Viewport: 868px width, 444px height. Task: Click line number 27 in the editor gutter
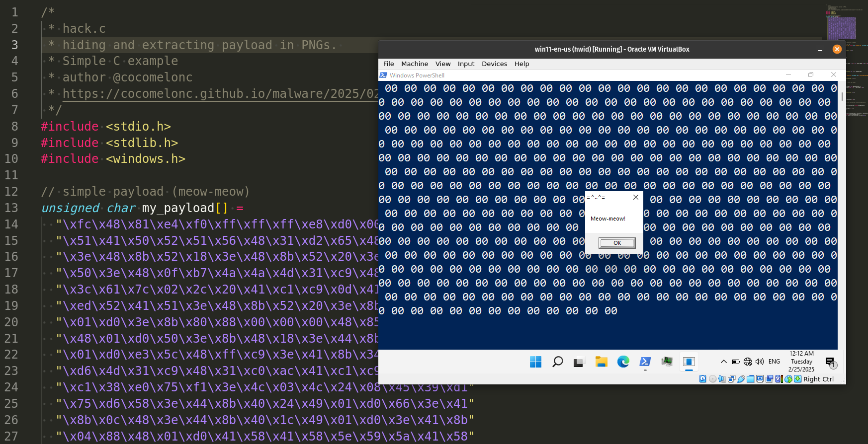(11, 436)
